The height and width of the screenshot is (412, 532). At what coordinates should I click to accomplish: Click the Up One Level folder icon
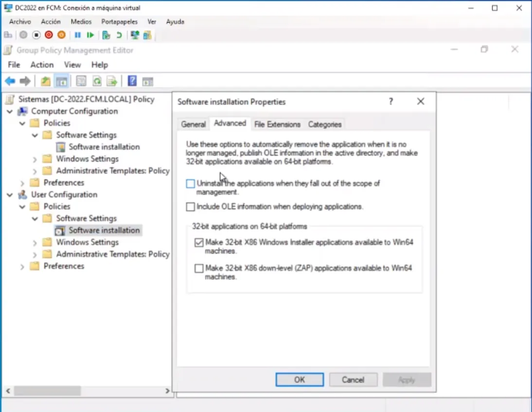click(x=45, y=81)
